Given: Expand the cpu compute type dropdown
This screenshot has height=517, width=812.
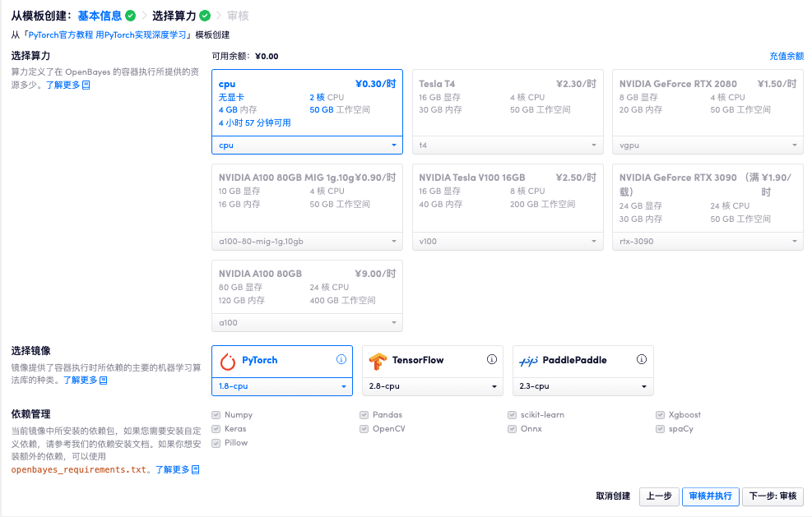Looking at the screenshot, I should [x=307, y=145].
